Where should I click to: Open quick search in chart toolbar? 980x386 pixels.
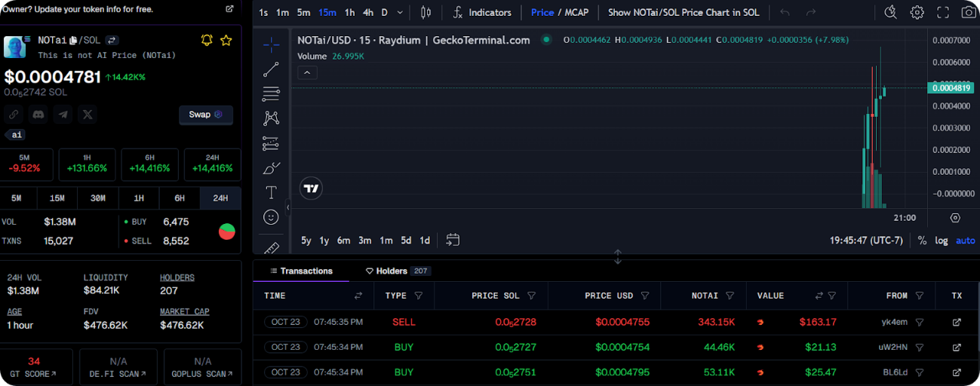click(x=891, y=12)
